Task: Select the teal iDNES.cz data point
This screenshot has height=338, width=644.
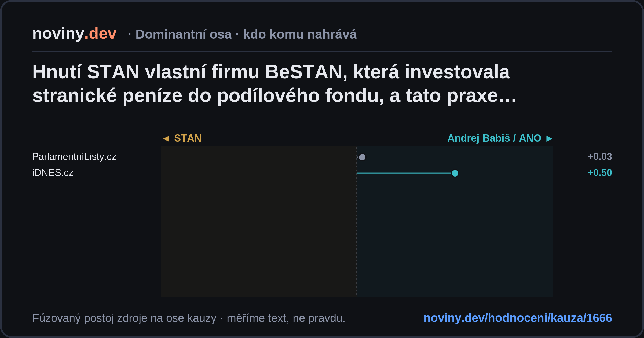Action: pyautogui.click(x=455, y=173)
